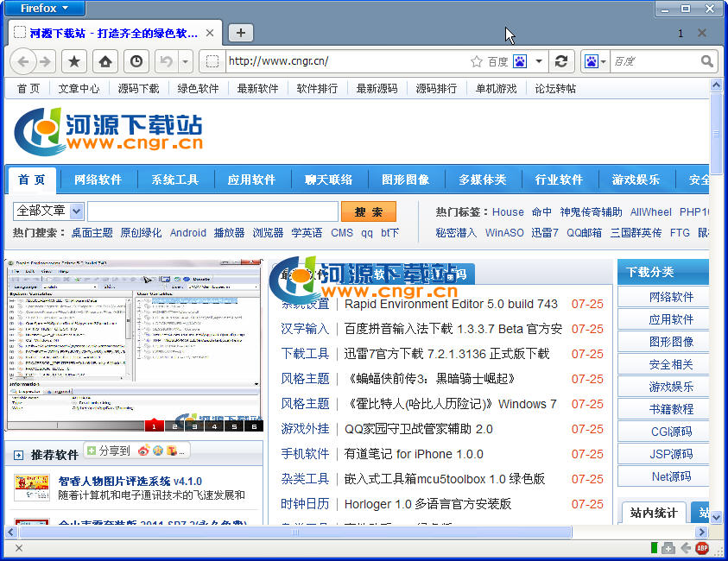Viewport: 728px width, 561px height.
Task: Open the Bookmarks star toolbar button
Action: 74,61
